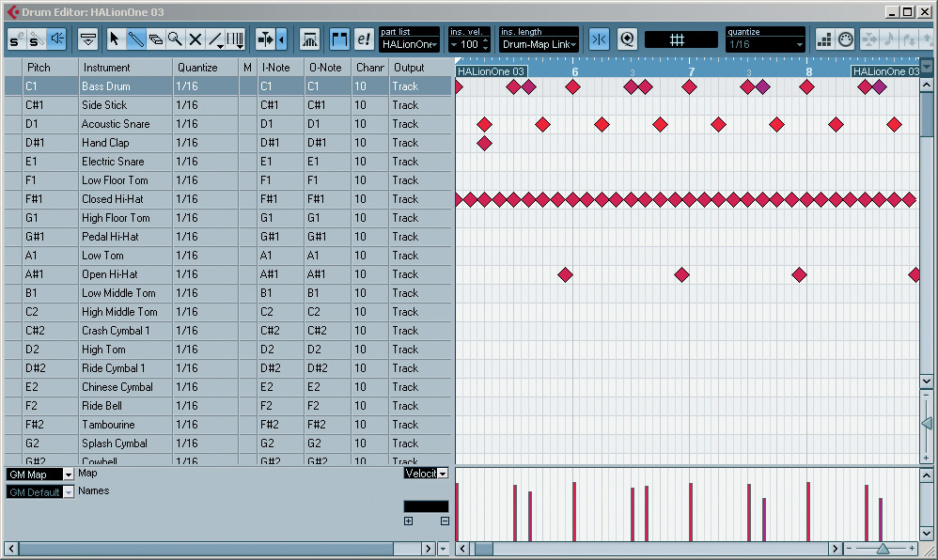The image size is (938, 560).
Task: Add a controller lane with plus button
Action: (x=408, y=521)
